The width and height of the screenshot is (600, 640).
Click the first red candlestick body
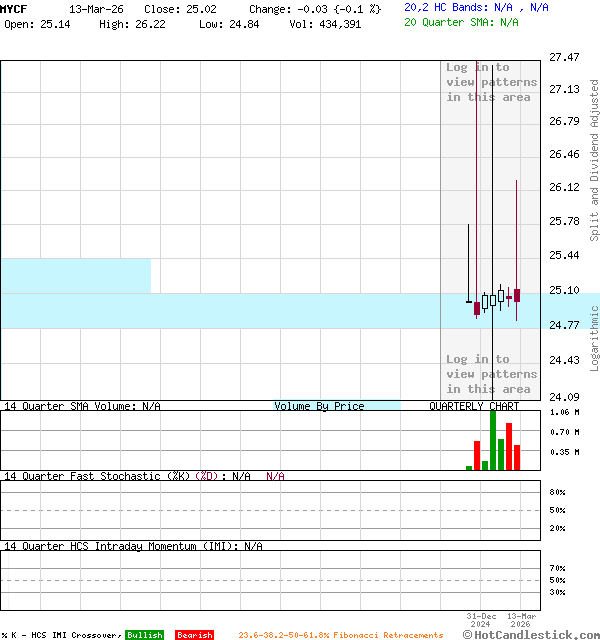tap(477, 309)
